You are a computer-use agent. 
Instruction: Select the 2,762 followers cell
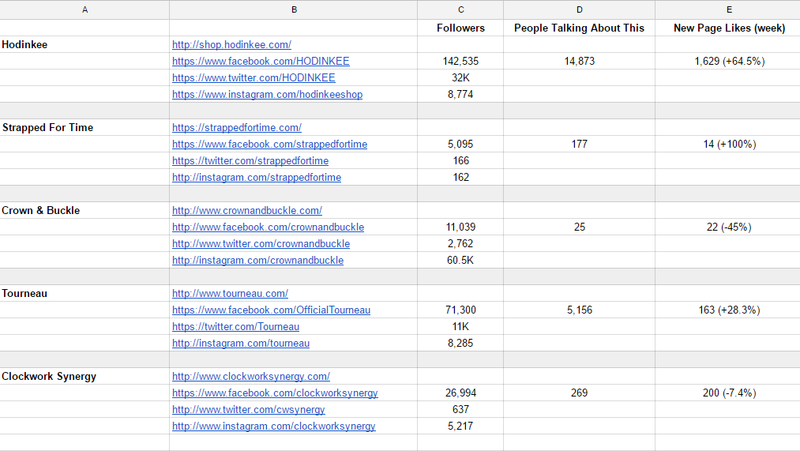(461, 243)
